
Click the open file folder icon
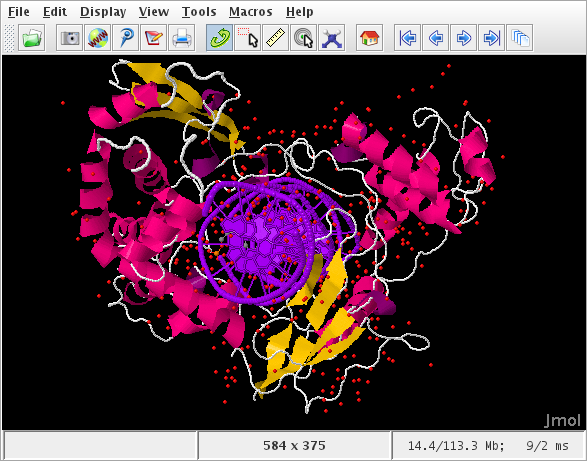tap(32, 38)
